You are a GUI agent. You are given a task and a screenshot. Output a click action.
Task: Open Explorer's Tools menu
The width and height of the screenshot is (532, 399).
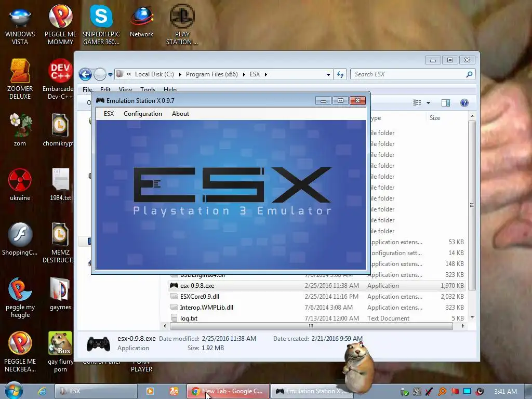pyautogui.click(x=148, y=89)
